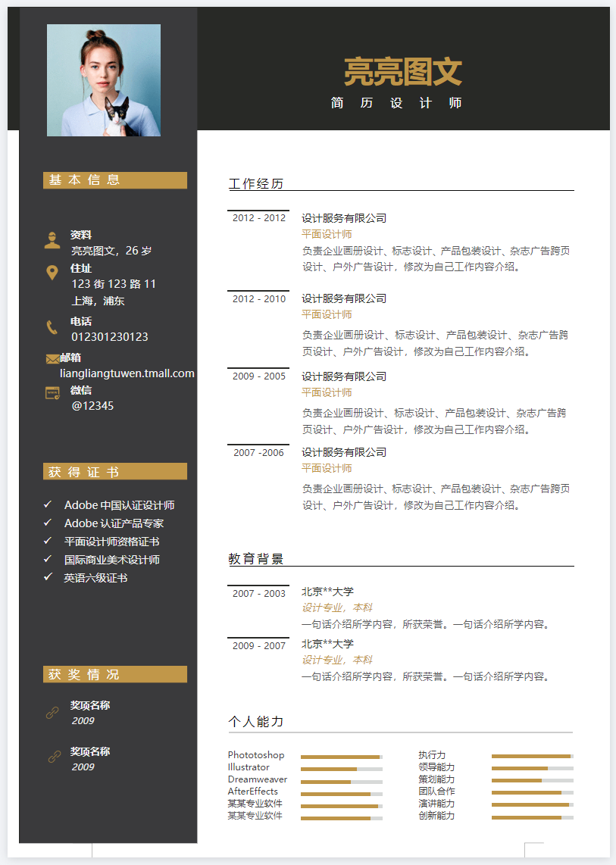
Task: Click the checkmark beside 国际商业美术设计师
Action: point(48,559)
